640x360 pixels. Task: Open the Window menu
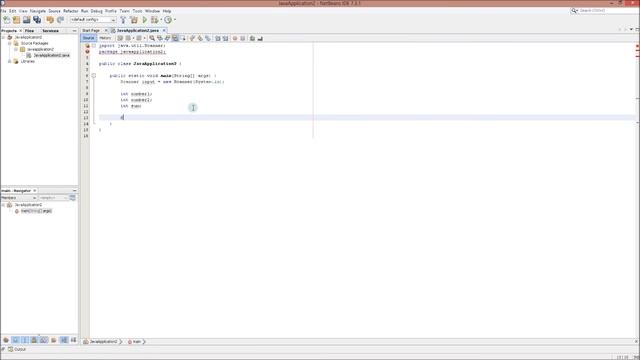(152, 11)
